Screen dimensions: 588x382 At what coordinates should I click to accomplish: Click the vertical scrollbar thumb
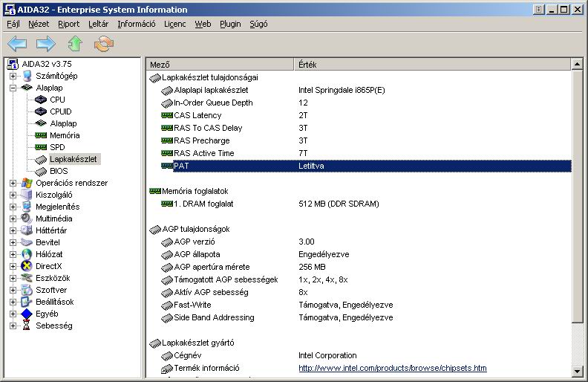pyautogui.click(x=578, y=195)
